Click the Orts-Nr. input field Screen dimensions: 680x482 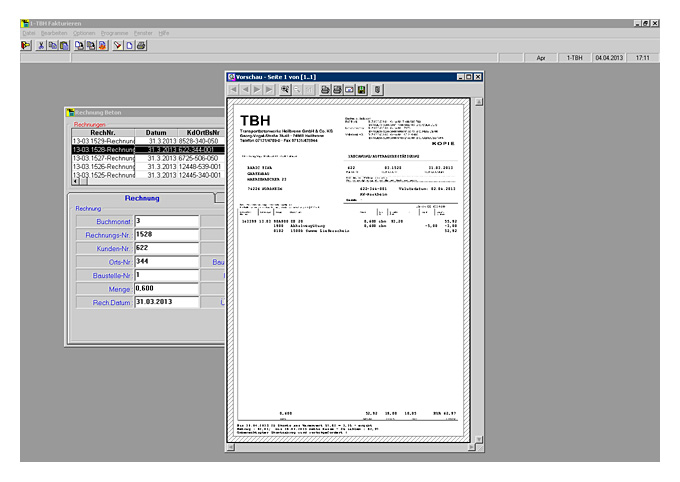[x=167, y=262]
